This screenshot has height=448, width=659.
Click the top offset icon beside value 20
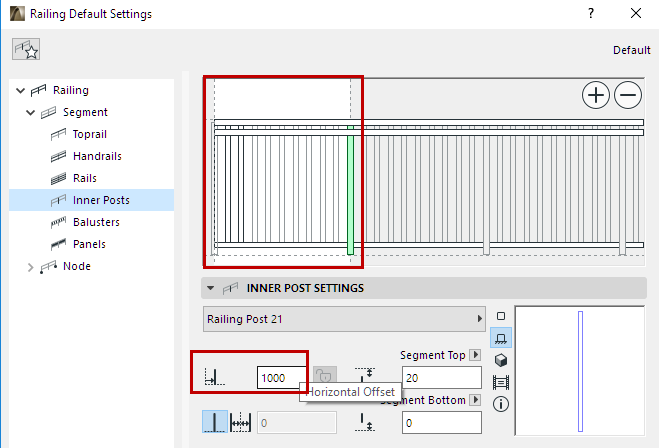(365, 375)
